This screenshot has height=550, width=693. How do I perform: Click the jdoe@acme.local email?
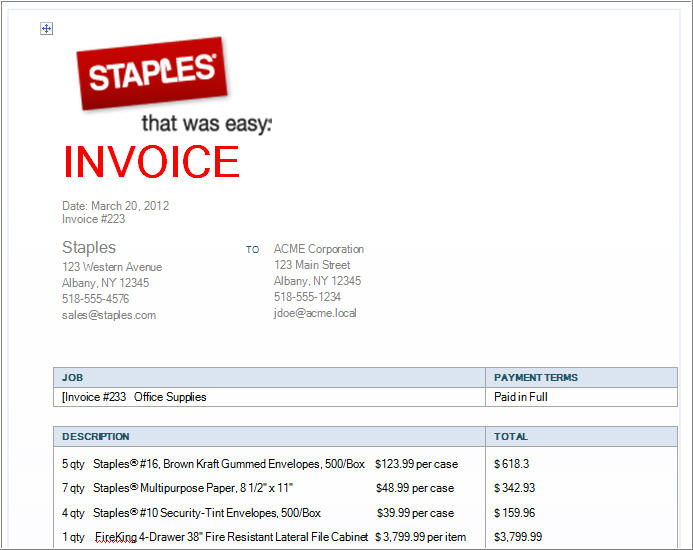(x=315, y=313)
